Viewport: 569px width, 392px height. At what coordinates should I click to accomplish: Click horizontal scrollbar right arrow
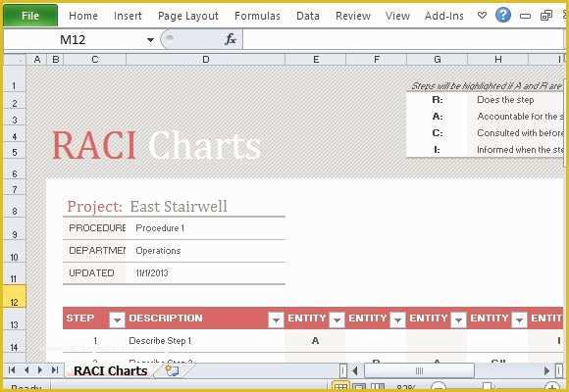pyautogui.click(x=546, y=370)
